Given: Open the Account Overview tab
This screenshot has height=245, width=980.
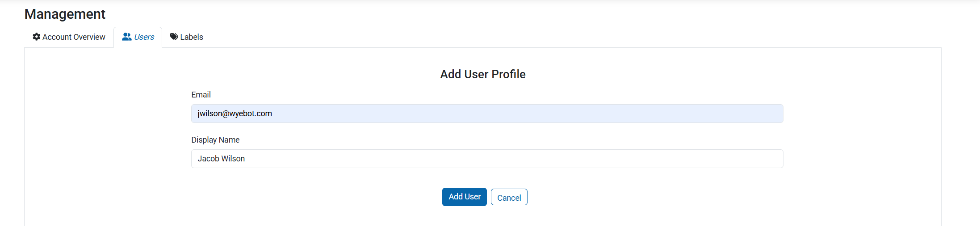Looking at the screenshot, I should click(x=69, y=37).
